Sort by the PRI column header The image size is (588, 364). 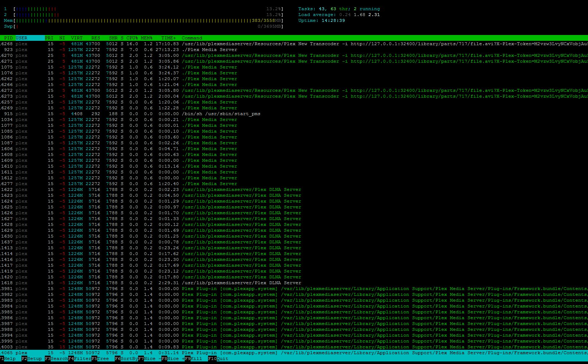(49, 38)
